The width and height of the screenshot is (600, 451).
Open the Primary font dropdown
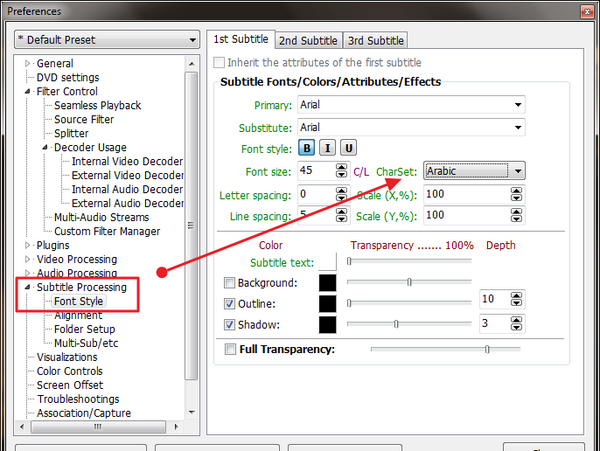tap(411, 104)
